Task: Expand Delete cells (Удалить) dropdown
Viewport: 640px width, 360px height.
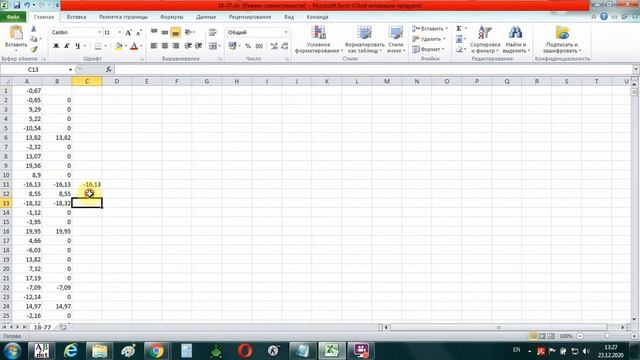Action: point(444,39)
